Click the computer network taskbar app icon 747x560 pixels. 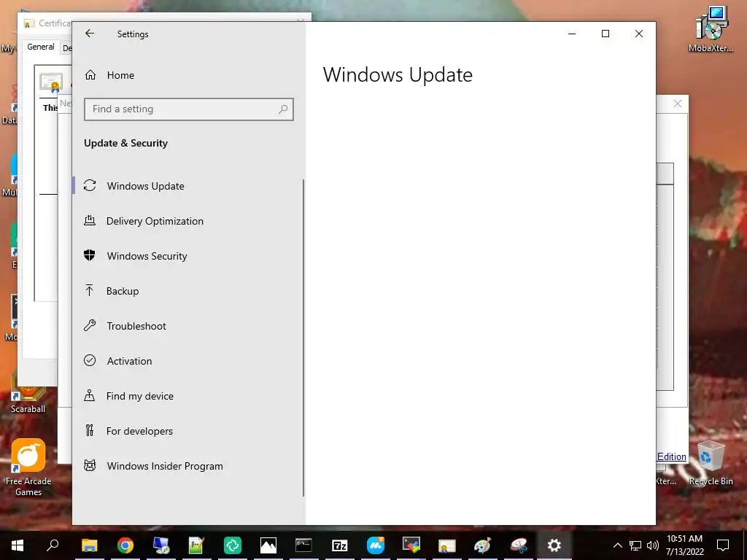(161, 545)
